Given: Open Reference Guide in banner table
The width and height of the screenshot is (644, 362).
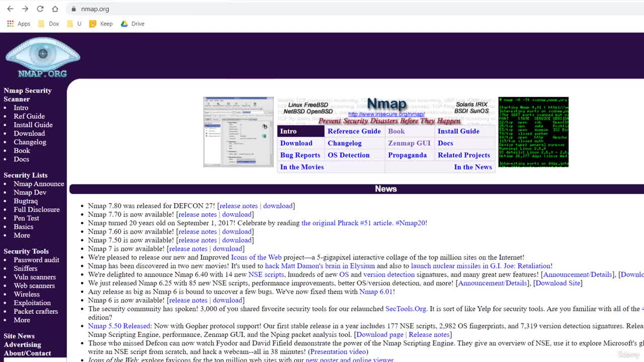Looking at the screenshot, I should (x=354, y=131).
